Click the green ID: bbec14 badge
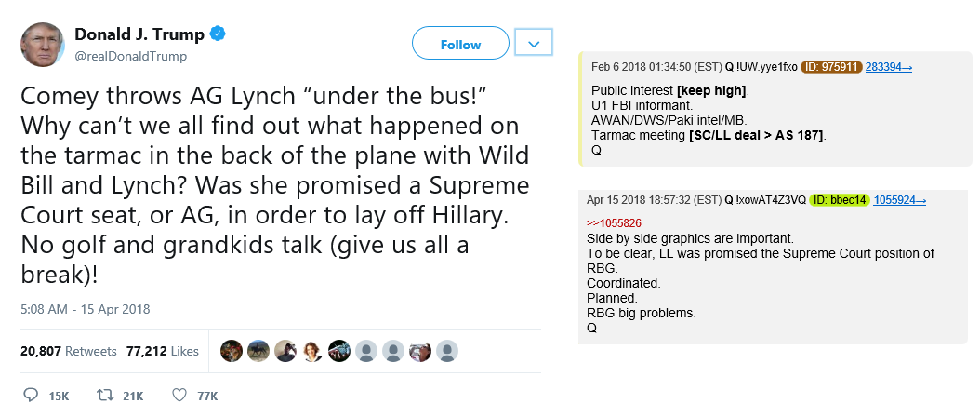Viewport: 980px width, 417px height. pos(840,200)
